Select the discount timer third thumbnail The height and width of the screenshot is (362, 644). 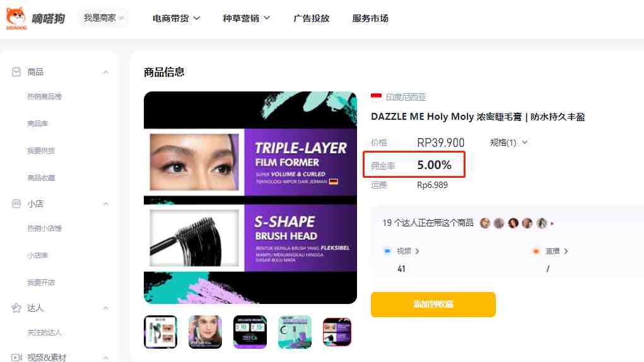coord(250,332)
